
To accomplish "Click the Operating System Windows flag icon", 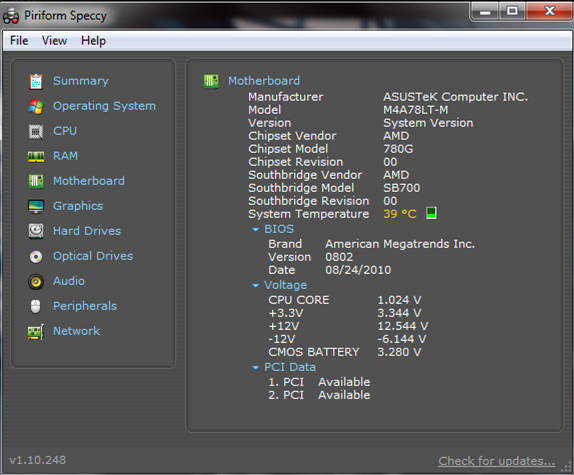I will tap(36, 106).
